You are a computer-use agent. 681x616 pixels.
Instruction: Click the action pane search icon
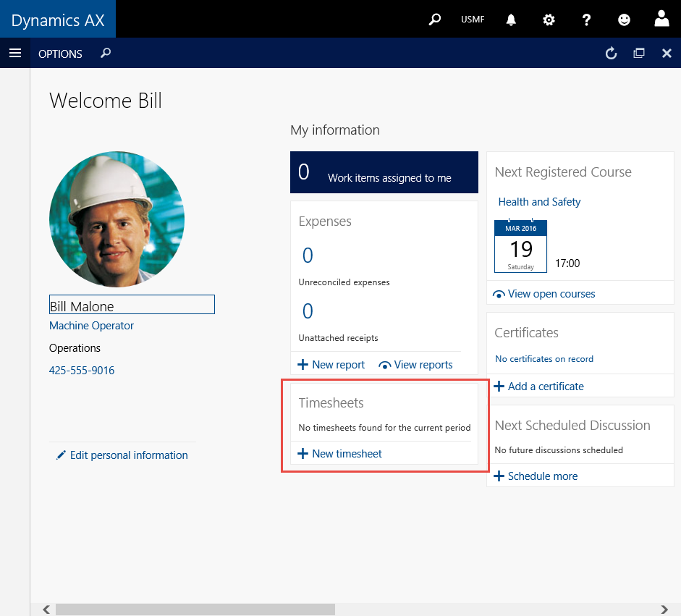[x=106, y=54]
